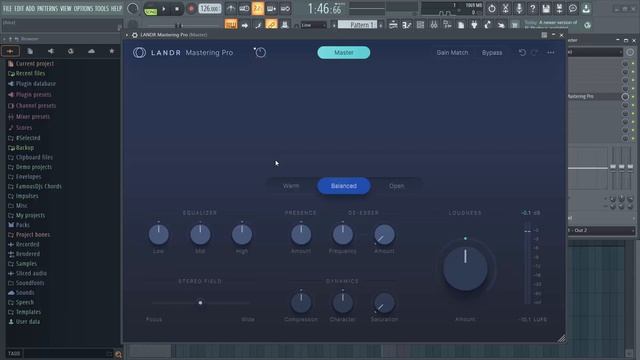640x360 pixels.
Task: Open the mixer toolbar icon
Action: pos(433,25)
